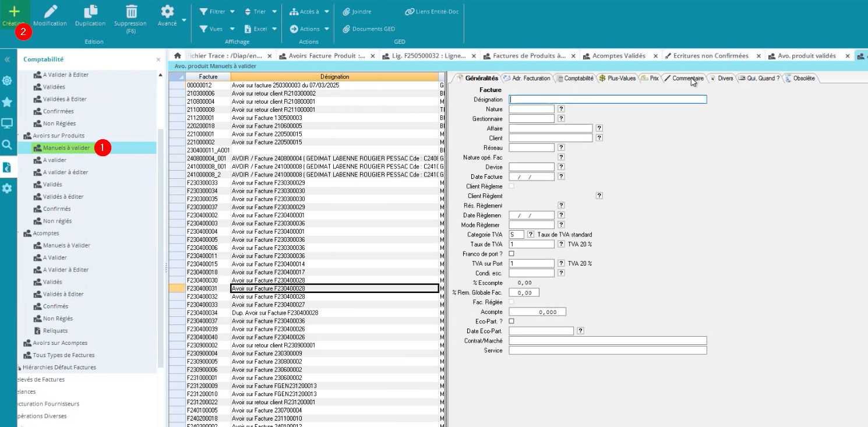Open the Avancé dropdown arrow
868x427 pixels.
click(x=184, y=20)
